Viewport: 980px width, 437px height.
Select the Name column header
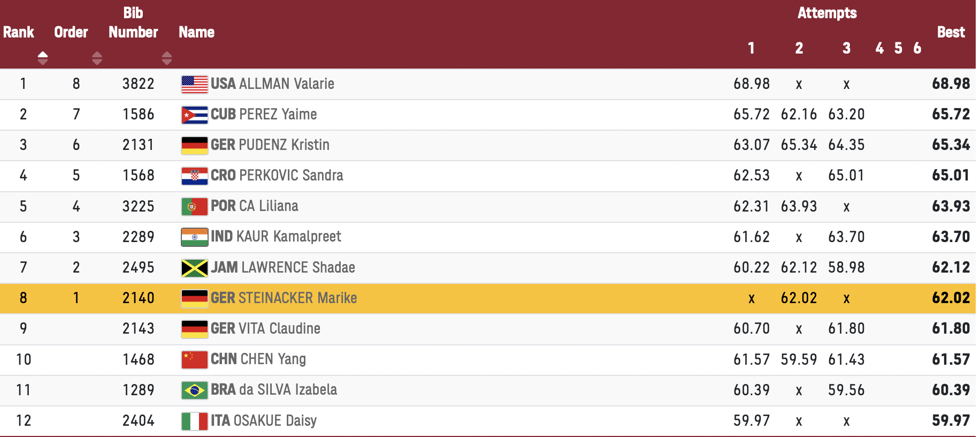coord(196,32)
